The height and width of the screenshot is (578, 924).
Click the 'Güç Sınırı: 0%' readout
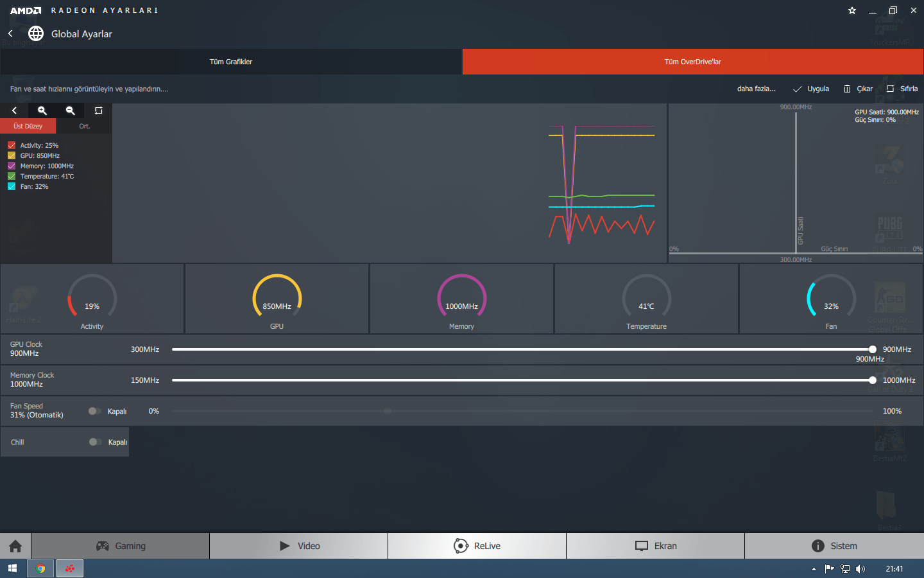coord(875,119)
